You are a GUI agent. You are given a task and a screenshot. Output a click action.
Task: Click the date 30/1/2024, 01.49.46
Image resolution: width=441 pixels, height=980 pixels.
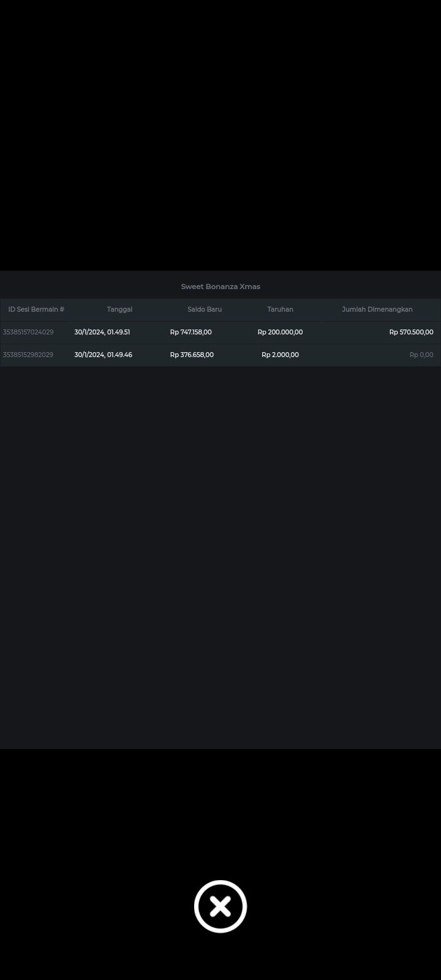pos(103,355)
